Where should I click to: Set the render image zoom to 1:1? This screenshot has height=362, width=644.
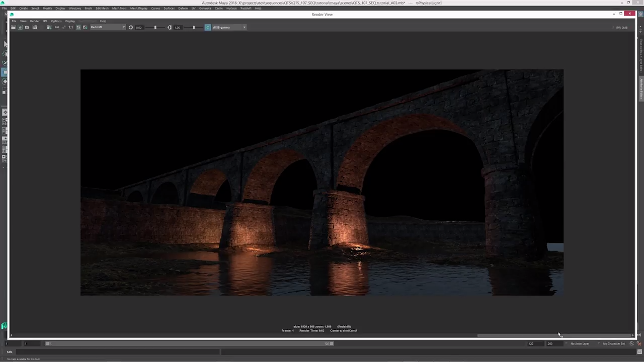[x=69, y=27]
